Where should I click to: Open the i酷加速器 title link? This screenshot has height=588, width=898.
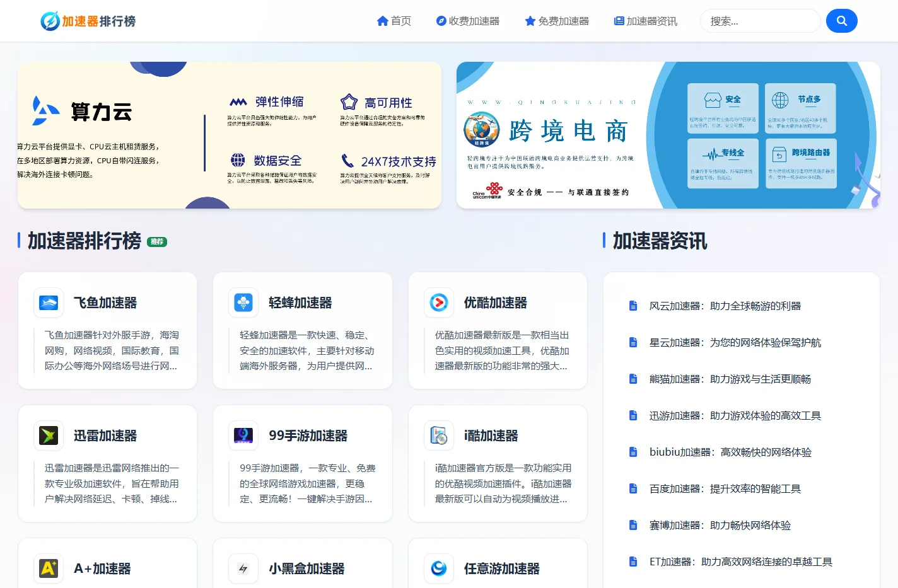491,435
